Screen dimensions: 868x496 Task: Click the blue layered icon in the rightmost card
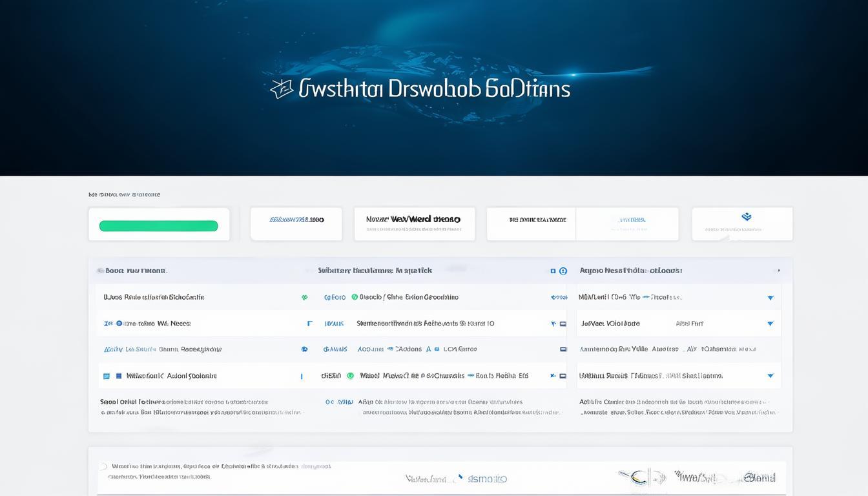[747, 217]
